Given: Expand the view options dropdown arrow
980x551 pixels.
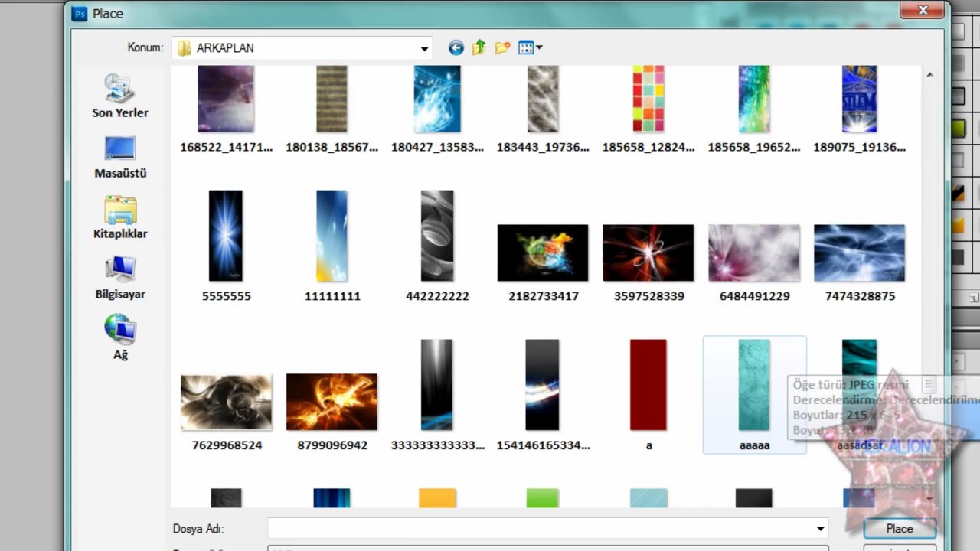Looking at the screenshot, I should [540, 48].
